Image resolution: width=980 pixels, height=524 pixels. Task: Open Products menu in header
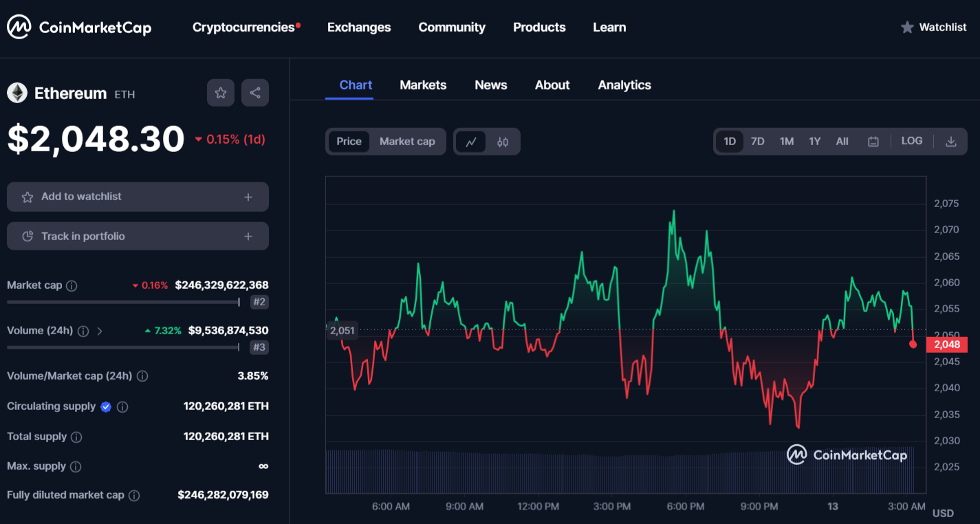539,28
